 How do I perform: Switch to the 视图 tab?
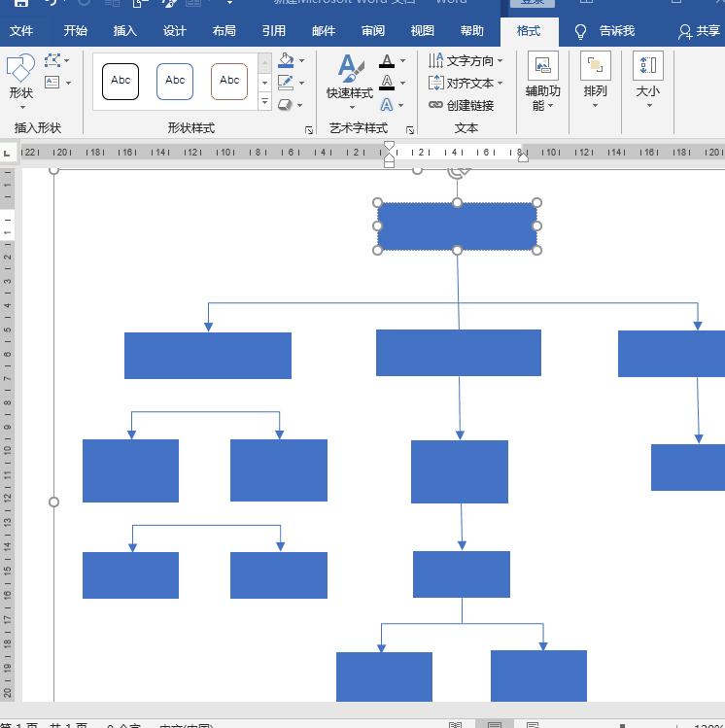[423, 31]
